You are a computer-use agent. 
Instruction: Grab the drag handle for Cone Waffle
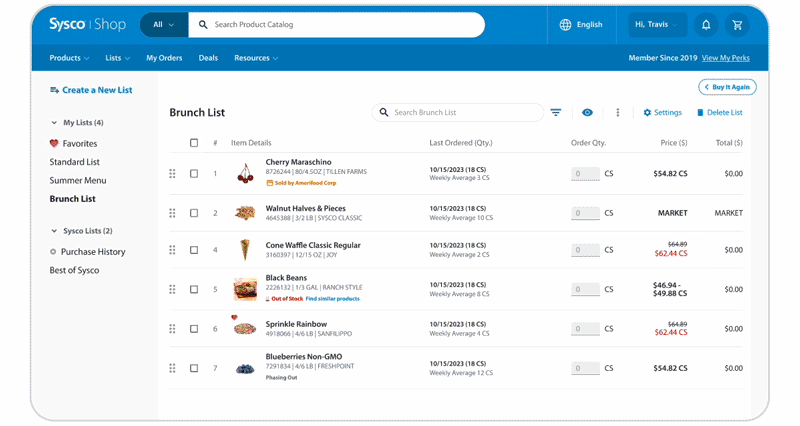click(172, 250)
